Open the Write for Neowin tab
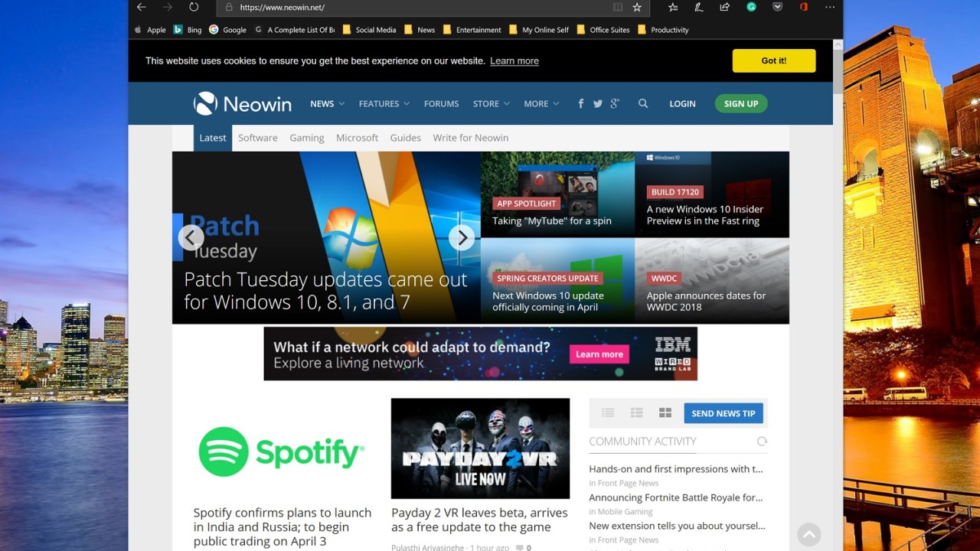 pos(471,138)
